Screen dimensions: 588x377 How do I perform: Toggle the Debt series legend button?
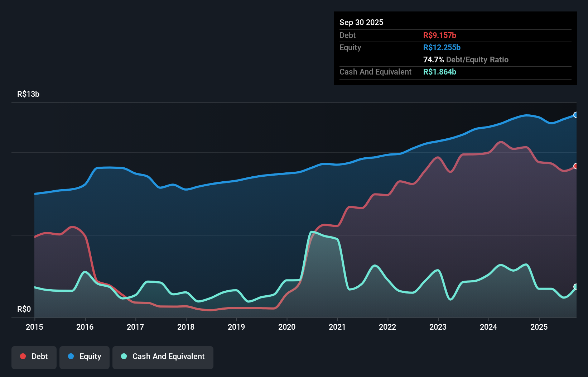34,357
